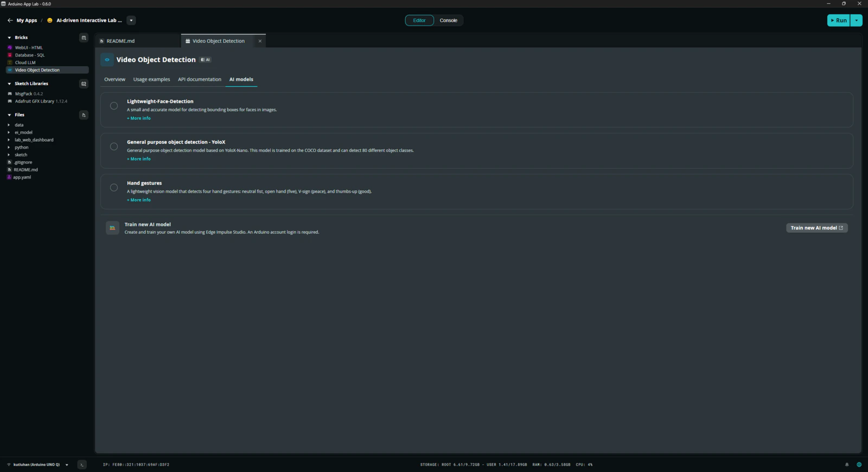Click the WebUI - HTML brick icon
The height and width of the screenshot is (472, 868).
[x=10, y=48]
